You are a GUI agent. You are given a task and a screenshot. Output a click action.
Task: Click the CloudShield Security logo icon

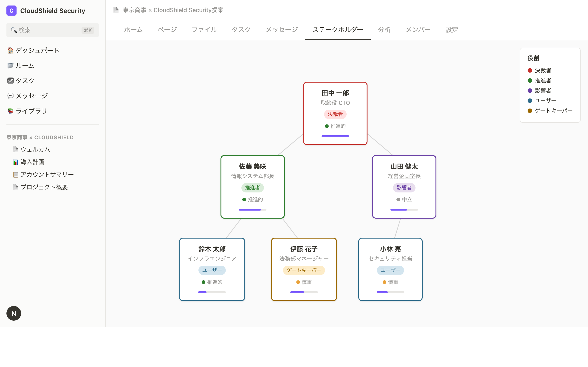tap(11, 11)
